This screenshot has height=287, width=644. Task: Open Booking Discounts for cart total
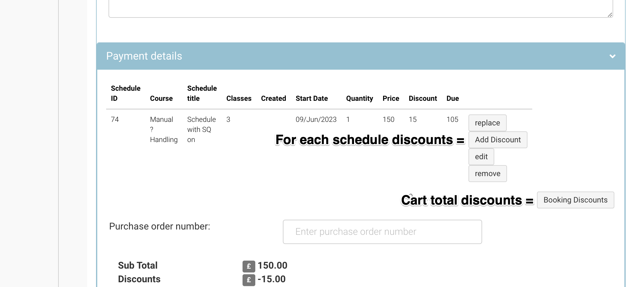575,200
